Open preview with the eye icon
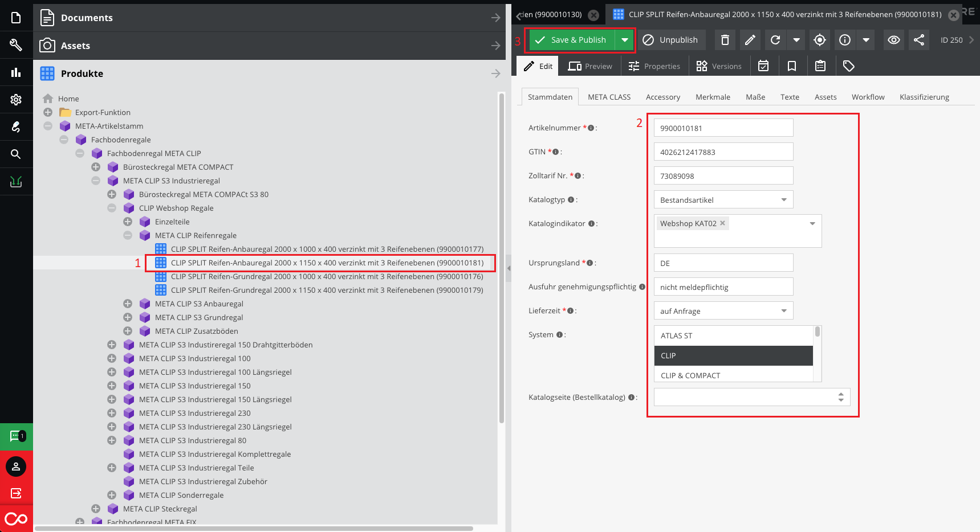The width and height of the screenshot is (980, 532). [893, 40]
